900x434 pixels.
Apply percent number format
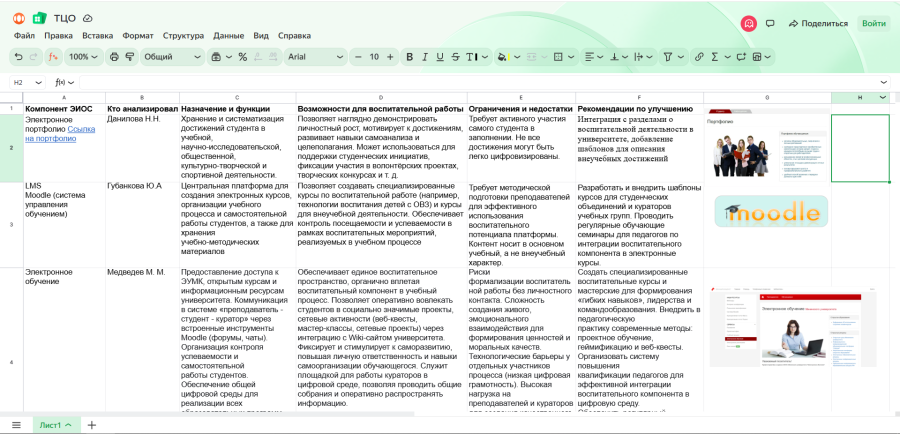243,57
